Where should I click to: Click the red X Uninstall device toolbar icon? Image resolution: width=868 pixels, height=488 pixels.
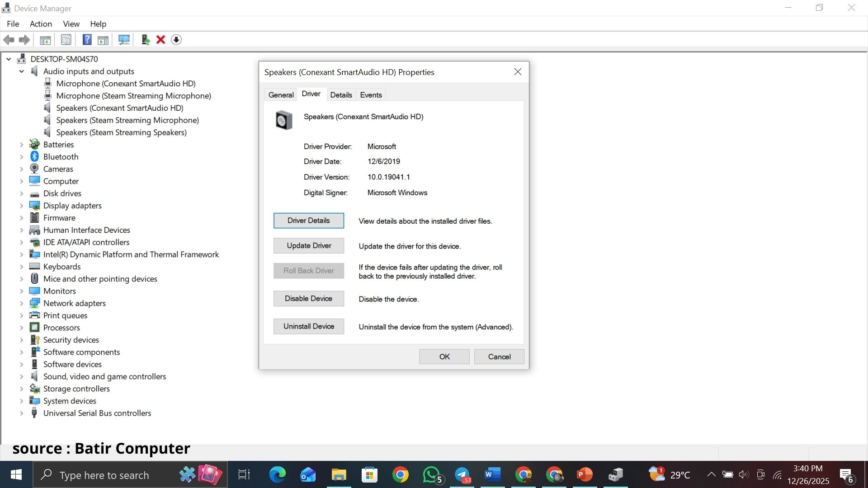pyautogui.click(x=160, y=40)
